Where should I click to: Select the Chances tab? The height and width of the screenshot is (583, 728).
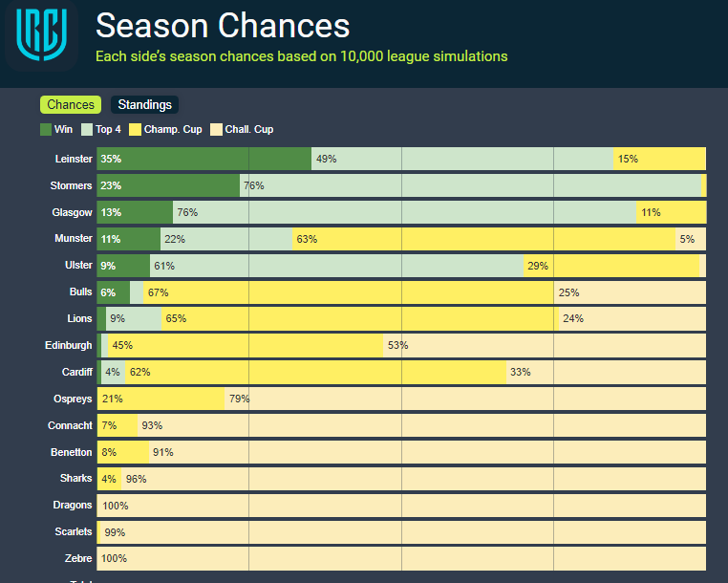(x=71, y=105)
